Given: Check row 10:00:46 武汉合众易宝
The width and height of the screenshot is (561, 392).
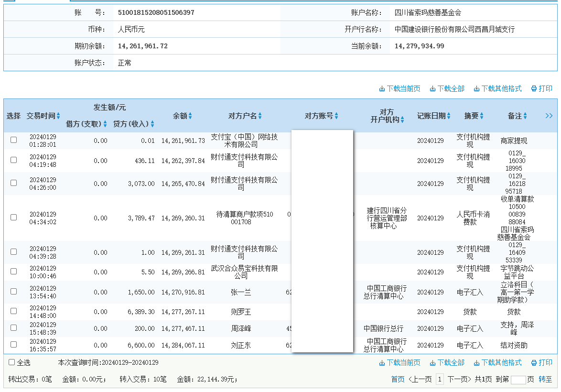Looking at the screenshot, I should point(13,272).
